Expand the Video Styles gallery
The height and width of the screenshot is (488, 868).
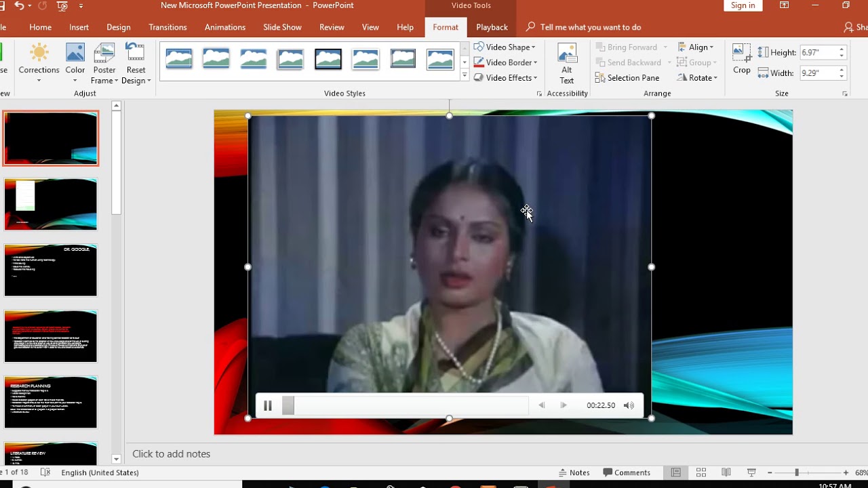[465, 76]
